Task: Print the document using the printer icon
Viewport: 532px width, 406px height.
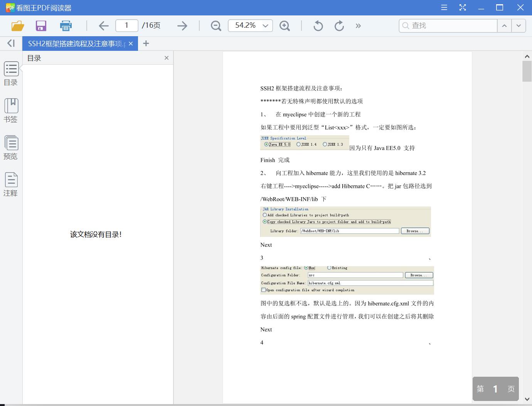Action: [66, 26]
